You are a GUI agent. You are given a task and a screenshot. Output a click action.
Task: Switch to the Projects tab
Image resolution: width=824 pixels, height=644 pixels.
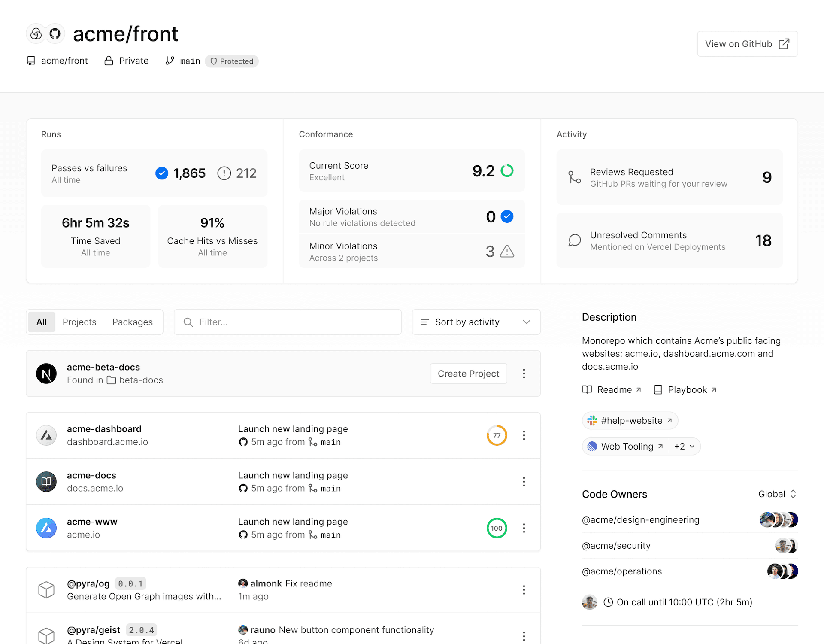pyautogui.click(x=79, y=322)
